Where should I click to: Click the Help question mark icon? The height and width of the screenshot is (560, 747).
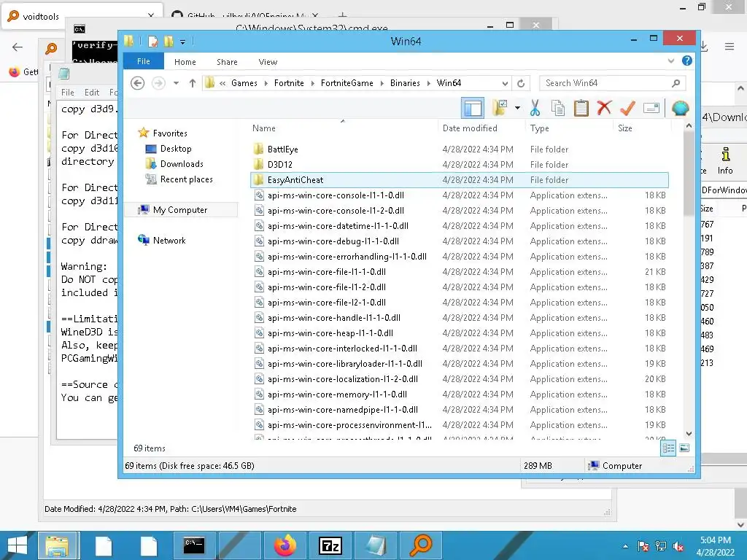pos(687,61)
